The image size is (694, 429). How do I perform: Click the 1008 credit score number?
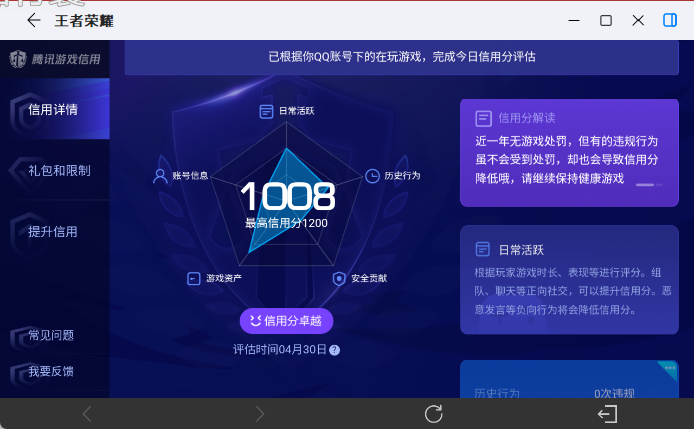288,197
